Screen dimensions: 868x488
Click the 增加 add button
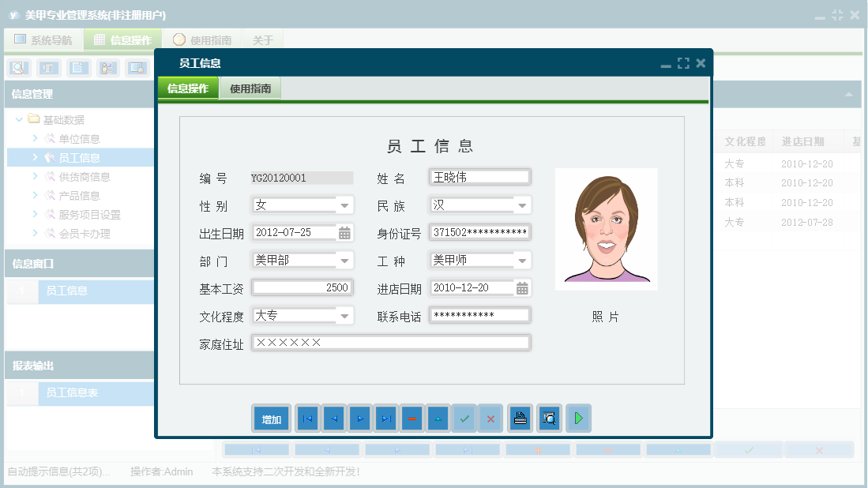click(271, 419)
